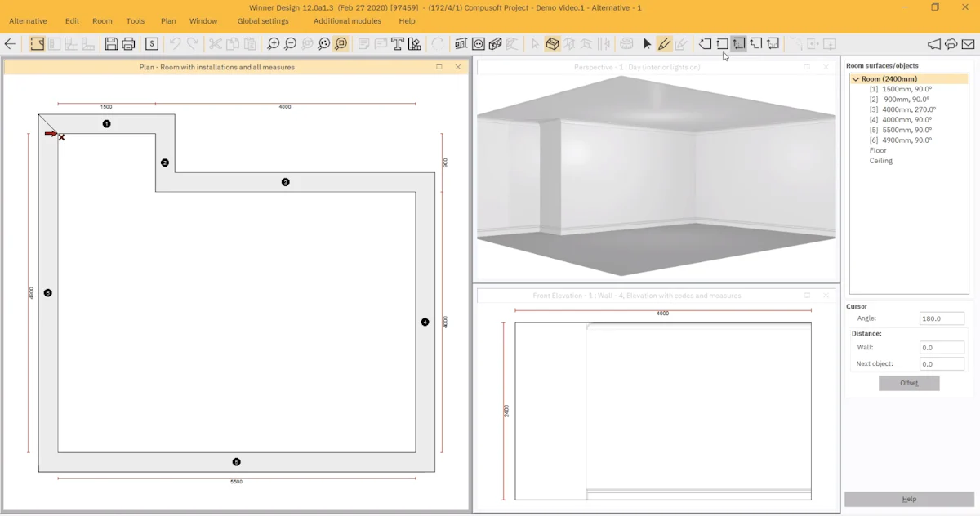The width and height of the screenshot is (980, 516).
Task: Select wall [6] 4900mm, 90.0° in the tree
Action: 901,140
